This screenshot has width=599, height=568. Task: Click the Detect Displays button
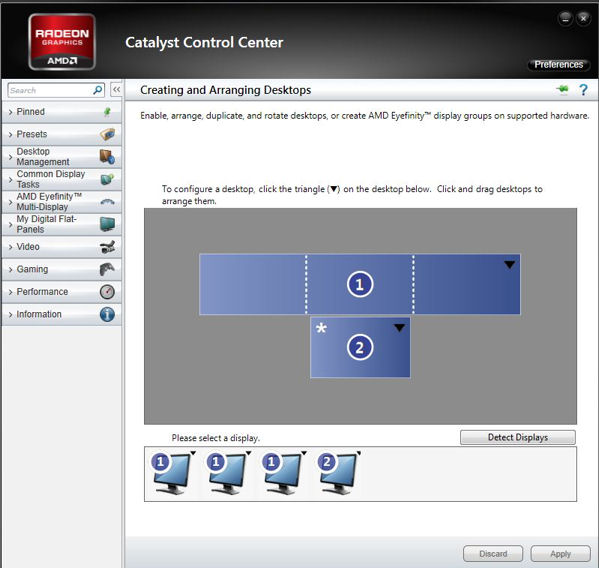(518, 437)
